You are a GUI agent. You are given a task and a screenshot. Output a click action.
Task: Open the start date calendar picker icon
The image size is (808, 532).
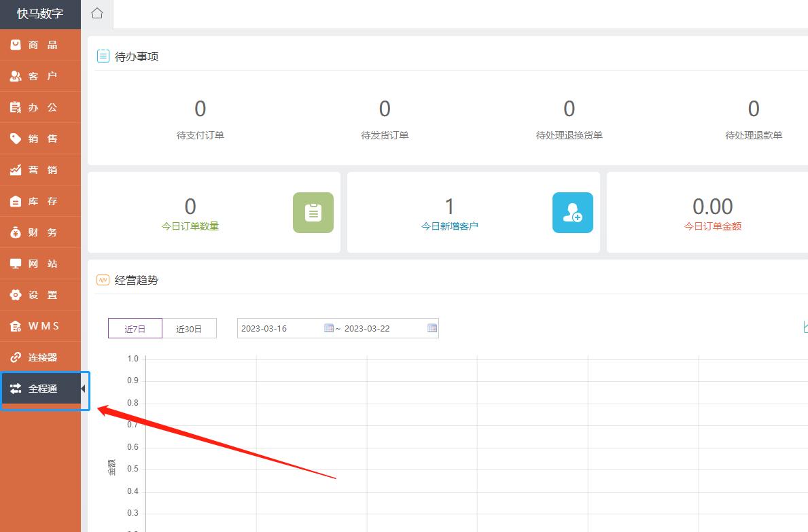pyautogui.click(x=329, y=328)
